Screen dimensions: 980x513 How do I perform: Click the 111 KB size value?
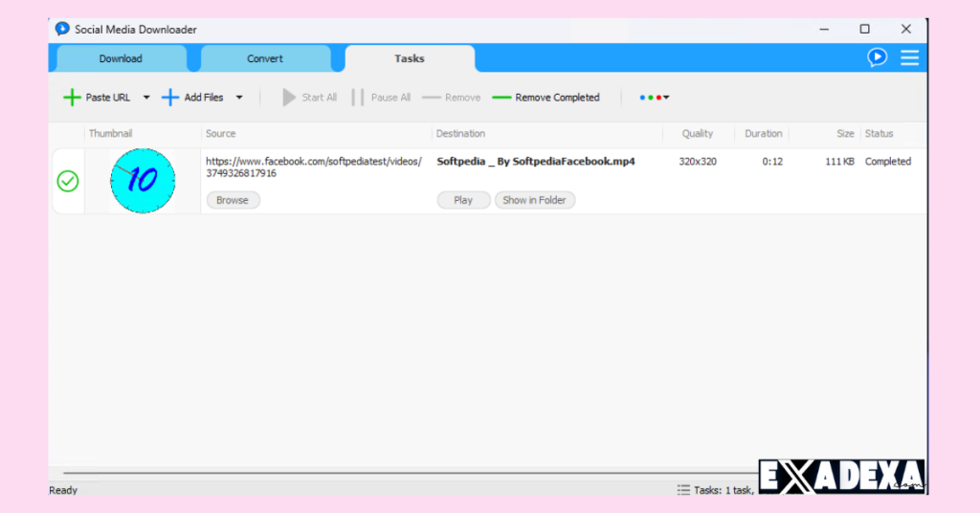839,161
